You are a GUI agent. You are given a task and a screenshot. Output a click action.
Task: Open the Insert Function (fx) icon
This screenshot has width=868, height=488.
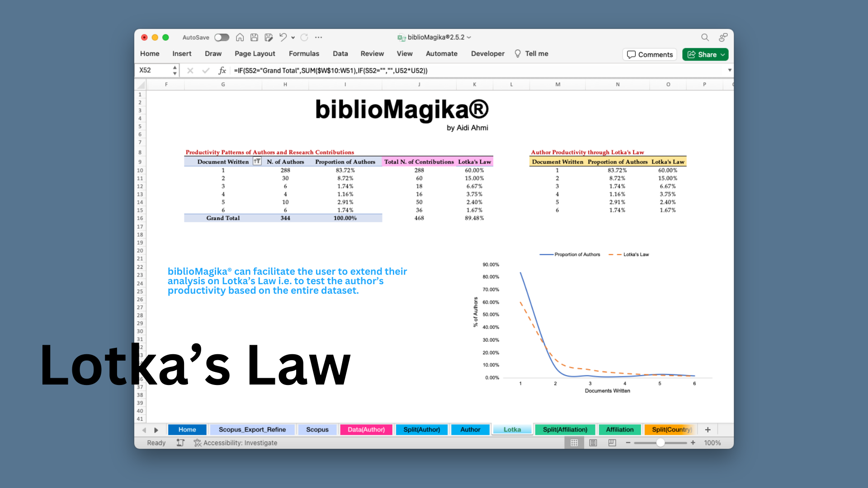tap(222, 70)
